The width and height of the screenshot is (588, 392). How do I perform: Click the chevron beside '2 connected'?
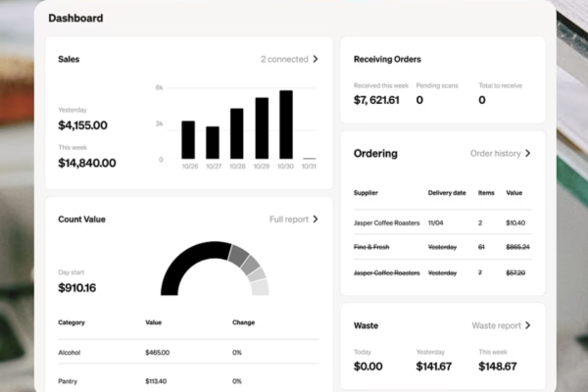click(x=315, y=59)
